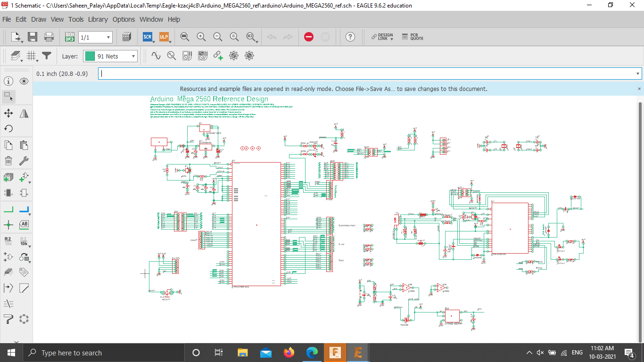
Task: Click the Redraw zoom icon
Action: (x=234, y=37)
